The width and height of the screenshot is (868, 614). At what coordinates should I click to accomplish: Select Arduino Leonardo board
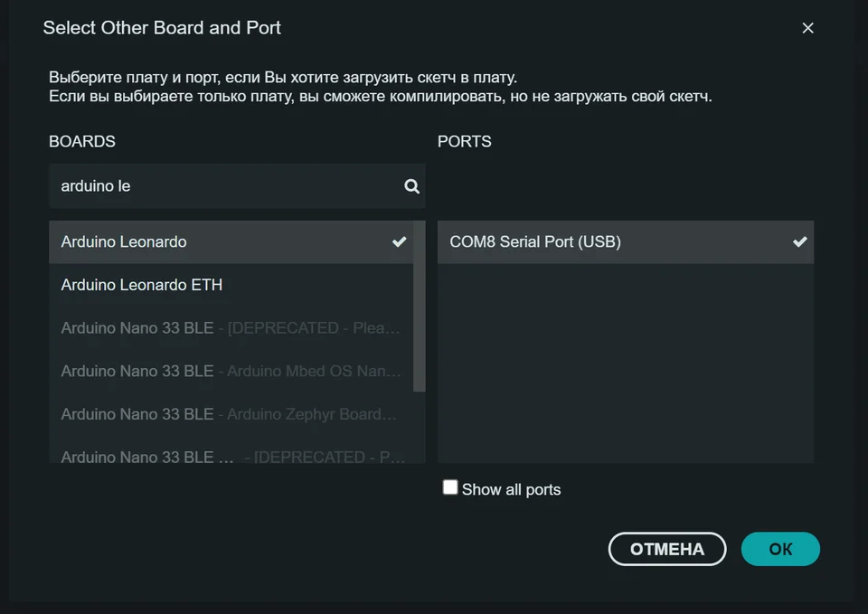[x=231, y=242]
